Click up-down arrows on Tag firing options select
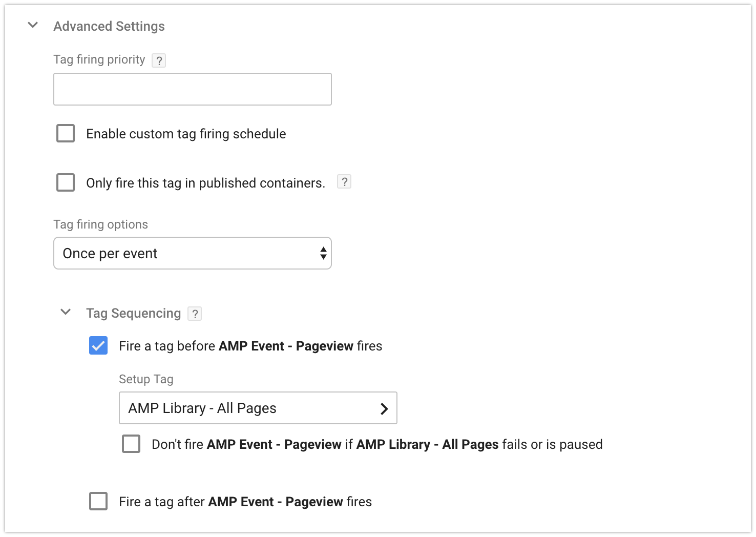 [x=323, y=253]
